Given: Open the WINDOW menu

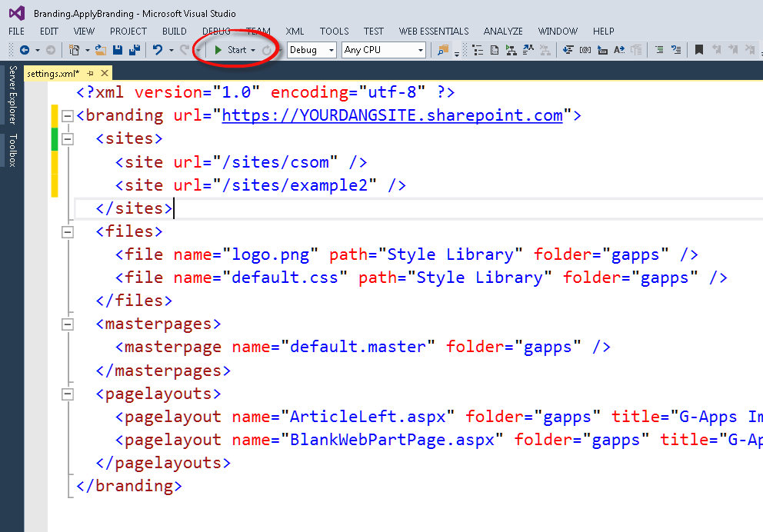Looking at the screenshot, I should (558, 31).
